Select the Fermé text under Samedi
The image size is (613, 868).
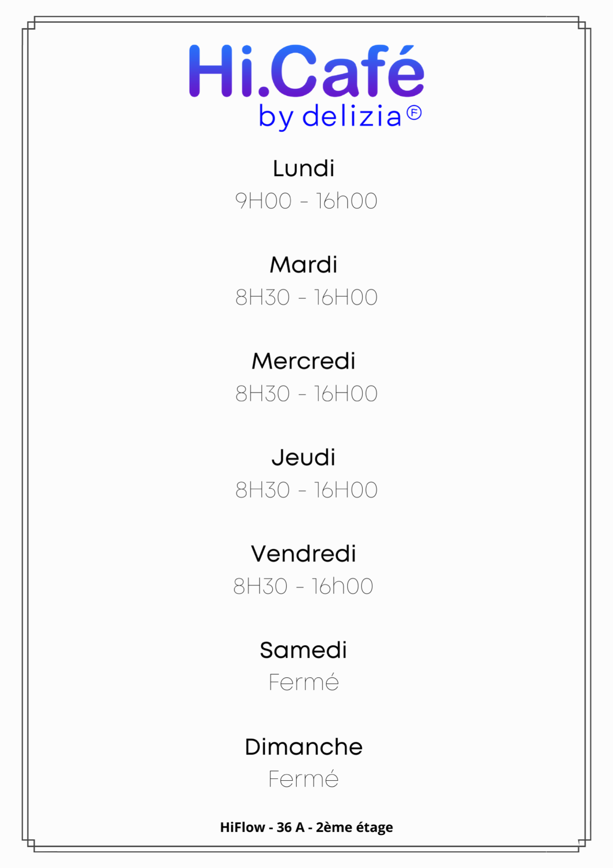[304, 682]
